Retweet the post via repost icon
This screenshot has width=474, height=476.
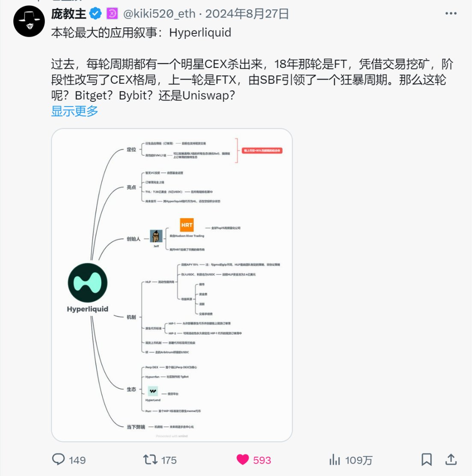(150, 460)
